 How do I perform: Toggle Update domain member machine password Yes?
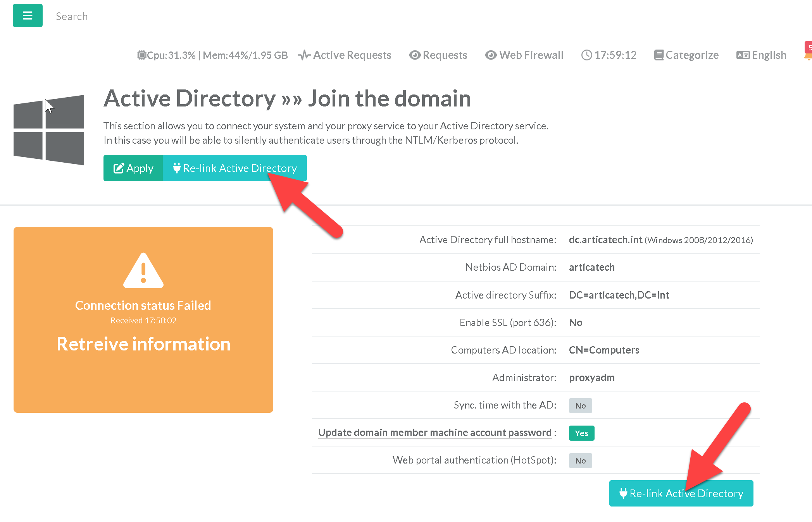[x=581, y=433]
